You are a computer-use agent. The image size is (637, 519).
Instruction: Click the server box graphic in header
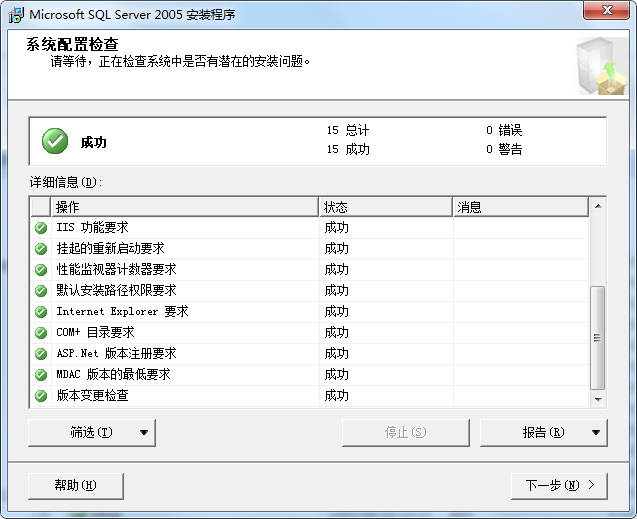[x=602, y=66]
